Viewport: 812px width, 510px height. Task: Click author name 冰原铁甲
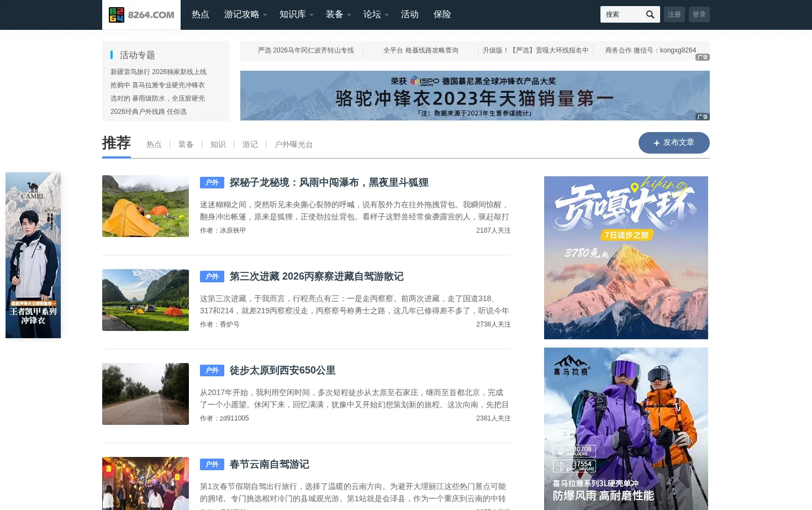[x=233, y=230]
